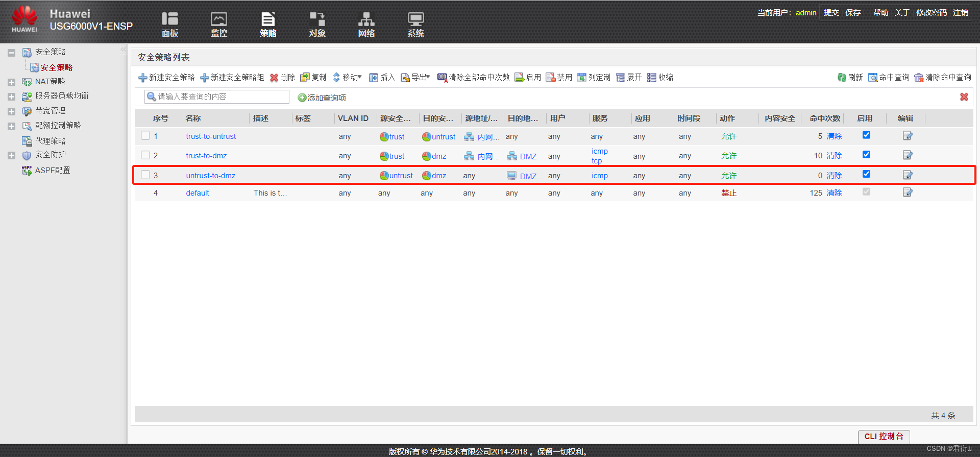980x457 pixels.
Task: Click the 删除 delete toolbar button
Action: [282, 77]
